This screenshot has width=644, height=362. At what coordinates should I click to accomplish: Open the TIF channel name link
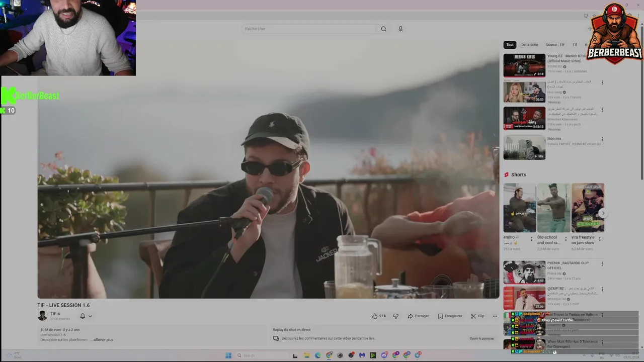tap(53, 314)
